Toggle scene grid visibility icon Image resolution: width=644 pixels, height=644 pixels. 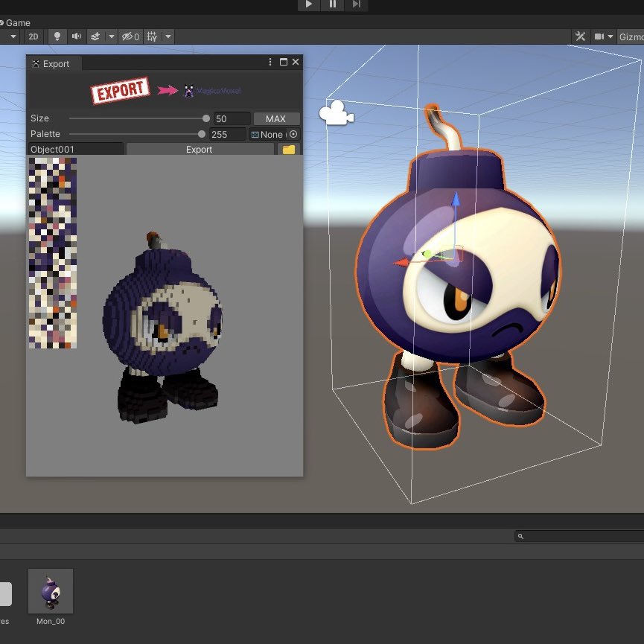pyautogui.click(x=152, y=36)
